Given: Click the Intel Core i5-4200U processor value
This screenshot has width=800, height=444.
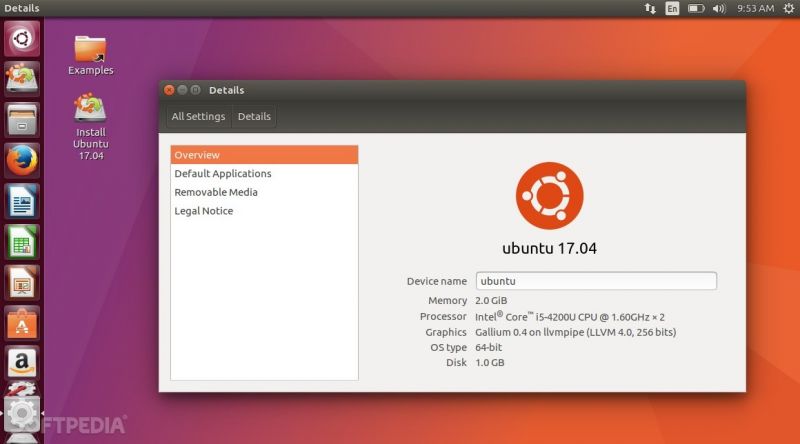Looking at the screenshot, I should 570,316.
